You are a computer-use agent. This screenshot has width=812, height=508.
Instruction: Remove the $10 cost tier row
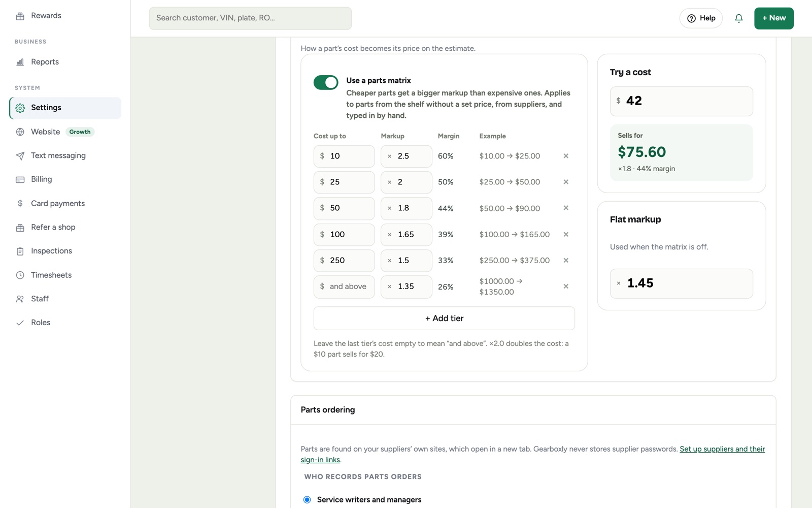pos(566,156)
